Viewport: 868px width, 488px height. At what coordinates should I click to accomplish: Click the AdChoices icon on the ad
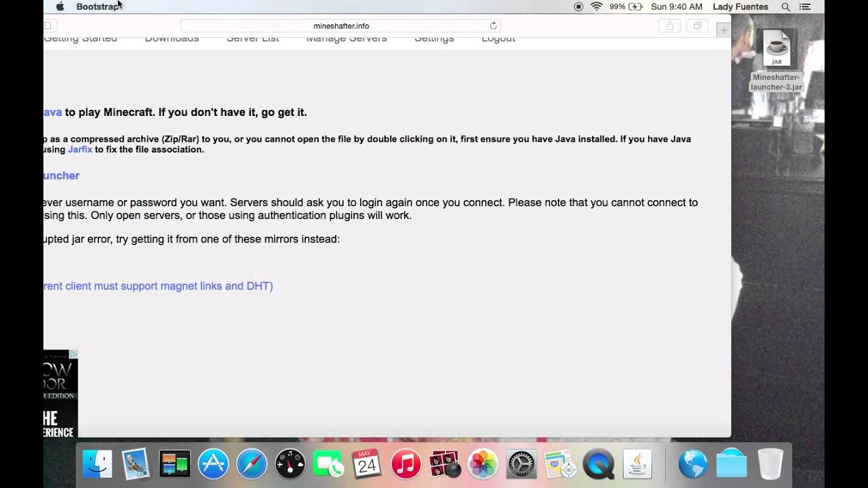tap(74, 354)
